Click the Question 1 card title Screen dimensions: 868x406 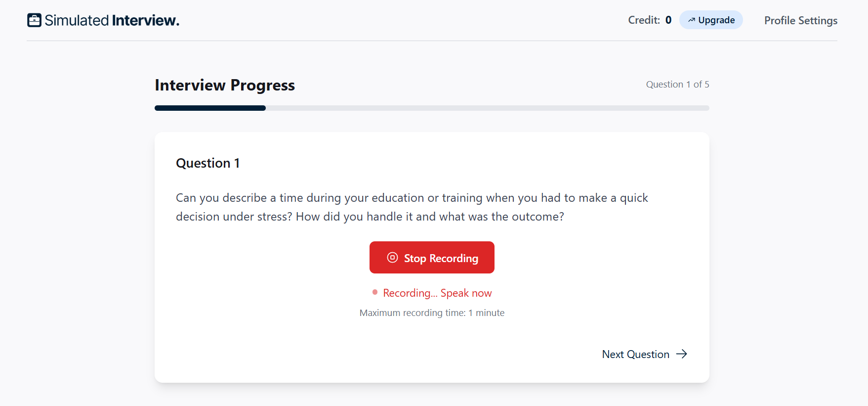(x=208, y=163)
